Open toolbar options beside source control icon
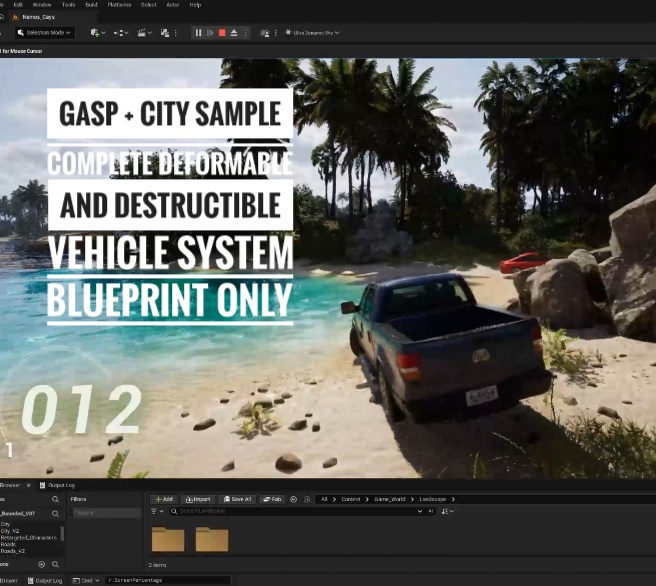 (x=176, y=33)
